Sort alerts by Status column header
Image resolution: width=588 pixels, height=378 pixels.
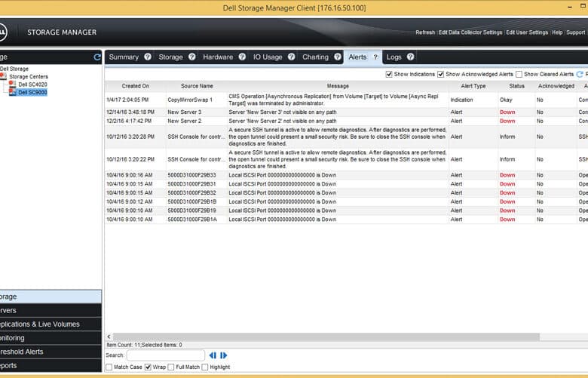[516, 86]
